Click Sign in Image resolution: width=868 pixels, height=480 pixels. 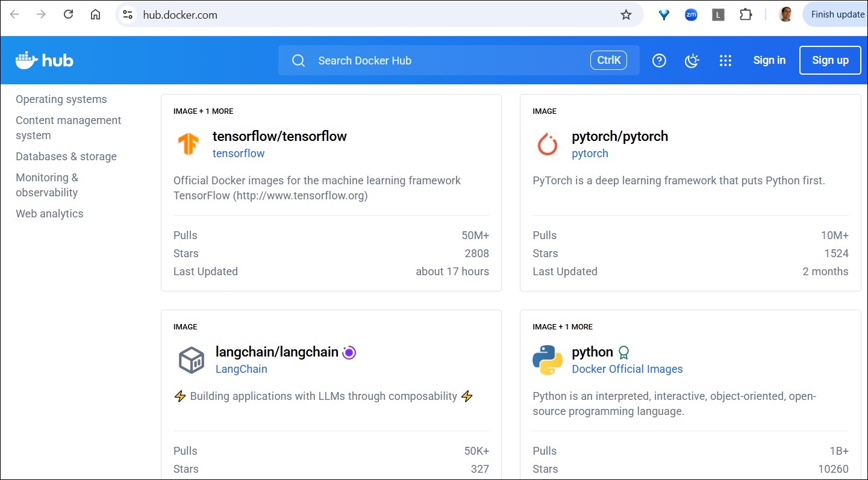pyautogui.click(x=769, y=60)
